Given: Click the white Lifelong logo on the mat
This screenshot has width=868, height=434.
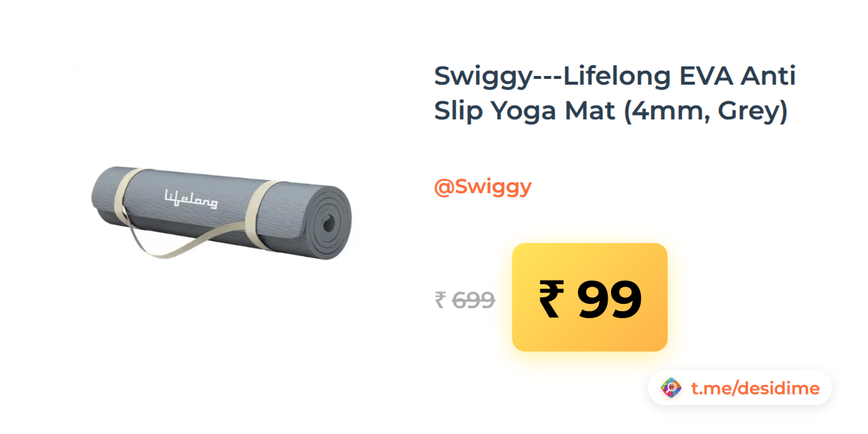Looking at the screenshot, I should tap(191, 197).
